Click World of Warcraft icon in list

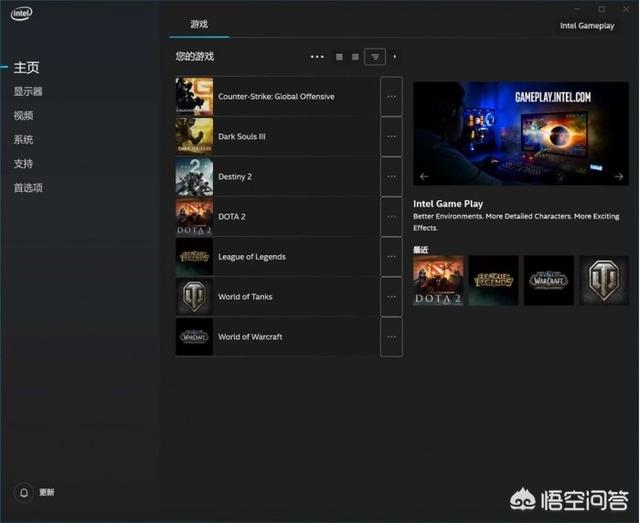pos(194,337)
